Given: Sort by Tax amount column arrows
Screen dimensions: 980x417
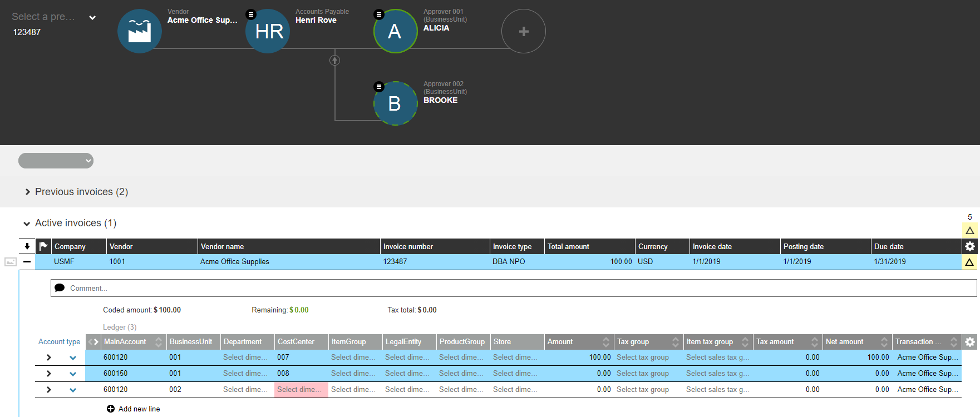Looking at the screenshot, I should point(815,342).
